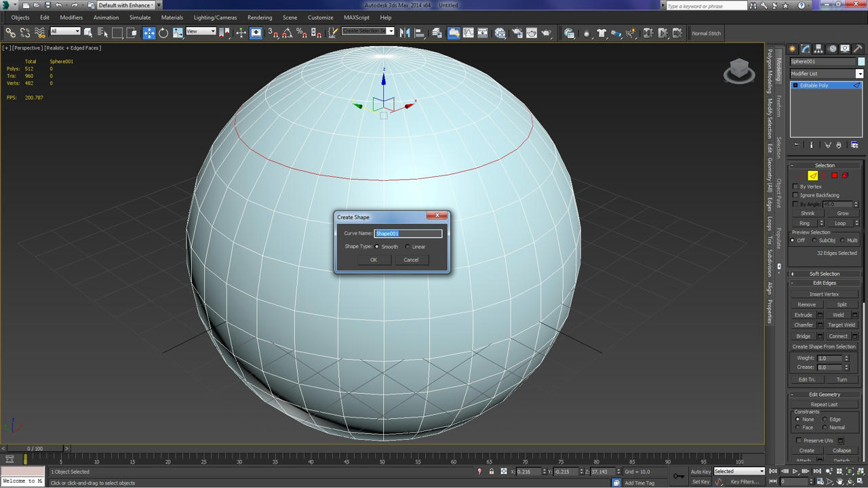
Task: Activate the Select and Scale tool
Action: 178,33
